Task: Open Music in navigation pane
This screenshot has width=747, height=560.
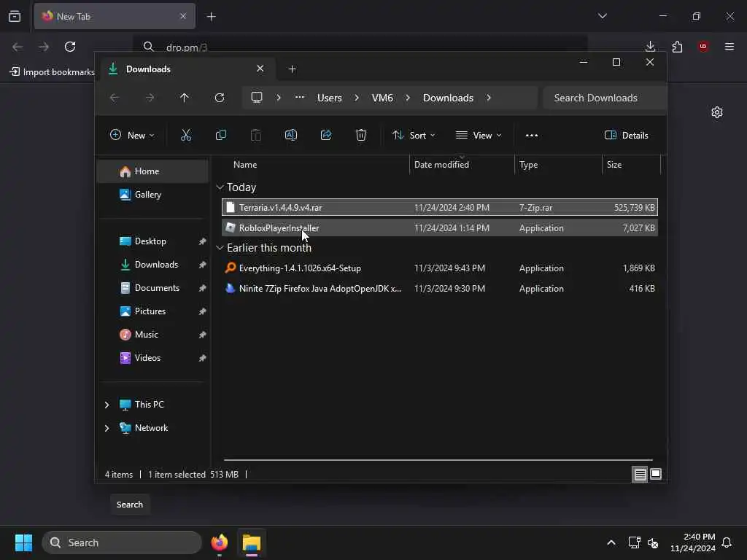Action: tap(153, 335)
